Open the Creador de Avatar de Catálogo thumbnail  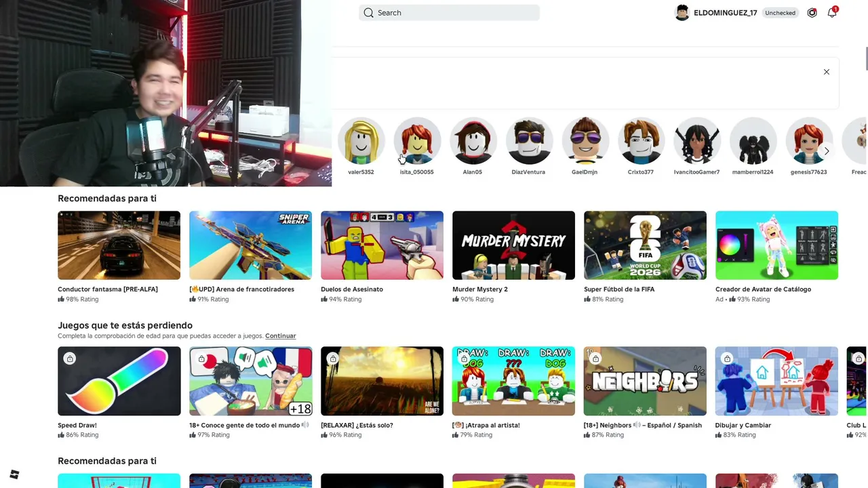point(777,245)
